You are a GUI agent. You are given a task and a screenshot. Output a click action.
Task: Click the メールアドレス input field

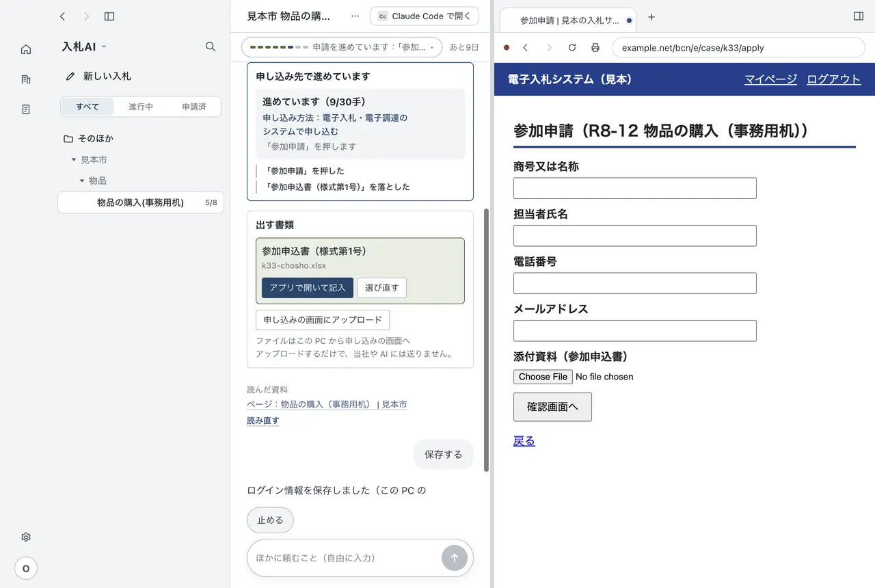(635, 330)
